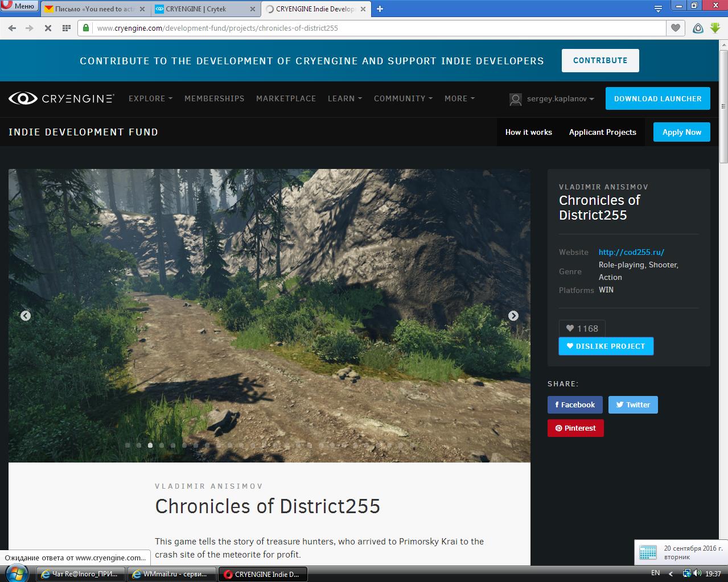Open a new browser tab with plus
The image size is (728, 582).
(x=380, y=9)
